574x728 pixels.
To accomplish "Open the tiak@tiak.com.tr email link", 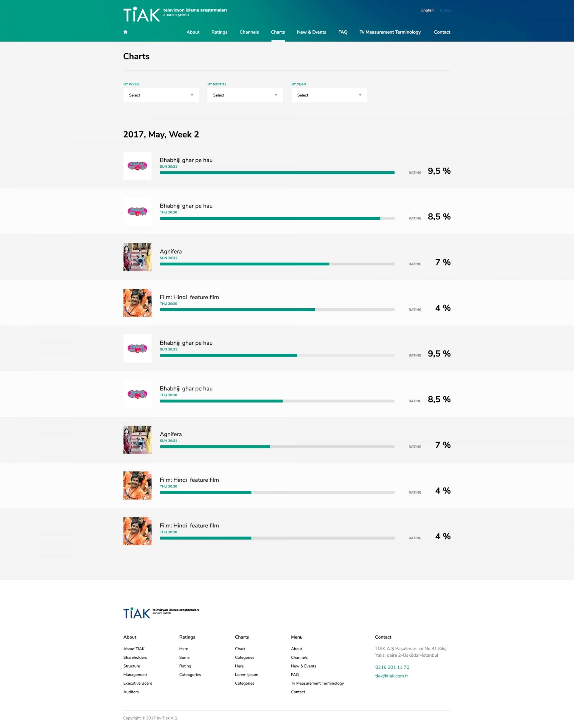I will tap(391, 676).
